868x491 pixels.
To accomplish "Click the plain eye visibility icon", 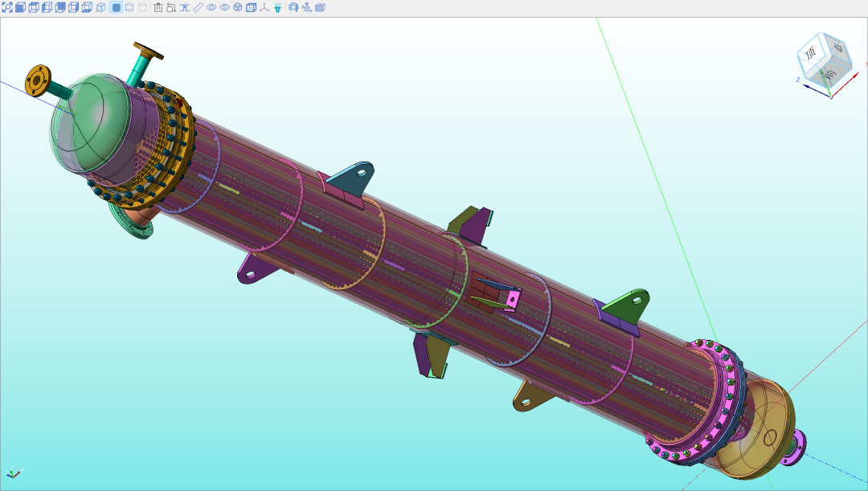I will (x=225, y=8).
